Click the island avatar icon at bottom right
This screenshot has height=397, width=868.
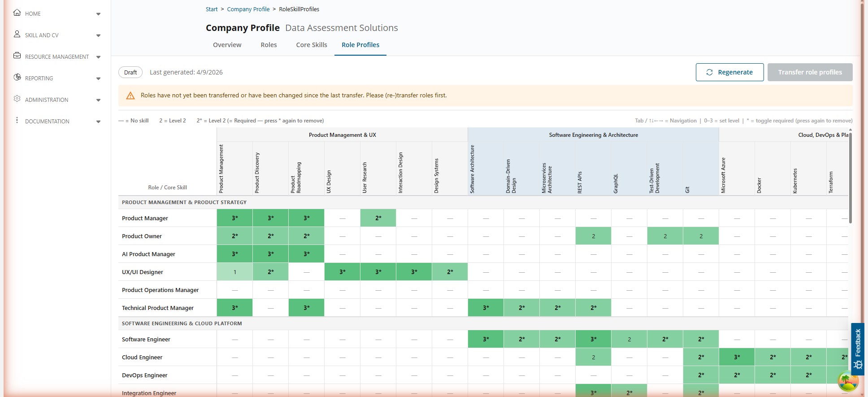point(848,381)
